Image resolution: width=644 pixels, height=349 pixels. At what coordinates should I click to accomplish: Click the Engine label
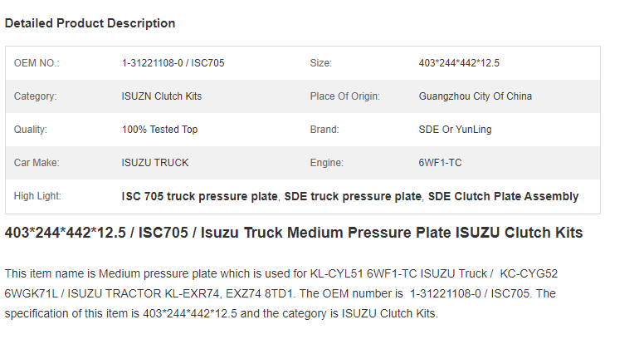click(326, 163)
